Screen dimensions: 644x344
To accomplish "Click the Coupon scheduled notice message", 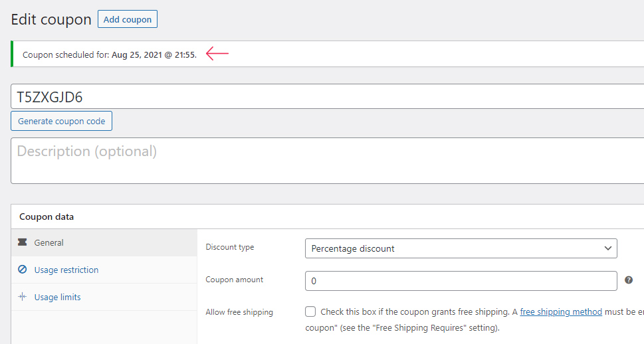I will 110,54.
